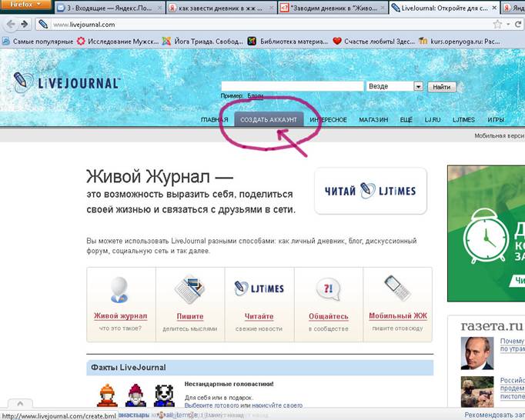Open 'Почему по утрам' gazeta news link
Screen dimensions: 525x420
click(x=512, y=345)
